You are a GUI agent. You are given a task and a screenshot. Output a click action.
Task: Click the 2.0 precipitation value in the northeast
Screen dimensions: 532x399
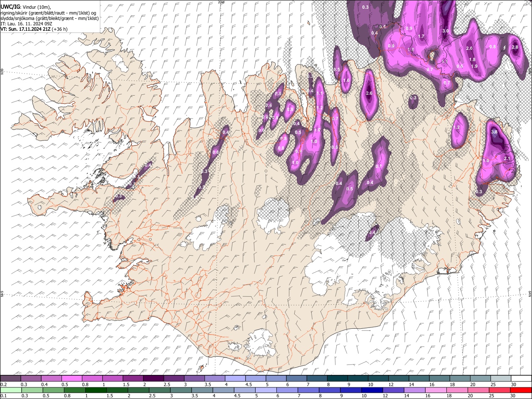(470, 49)
